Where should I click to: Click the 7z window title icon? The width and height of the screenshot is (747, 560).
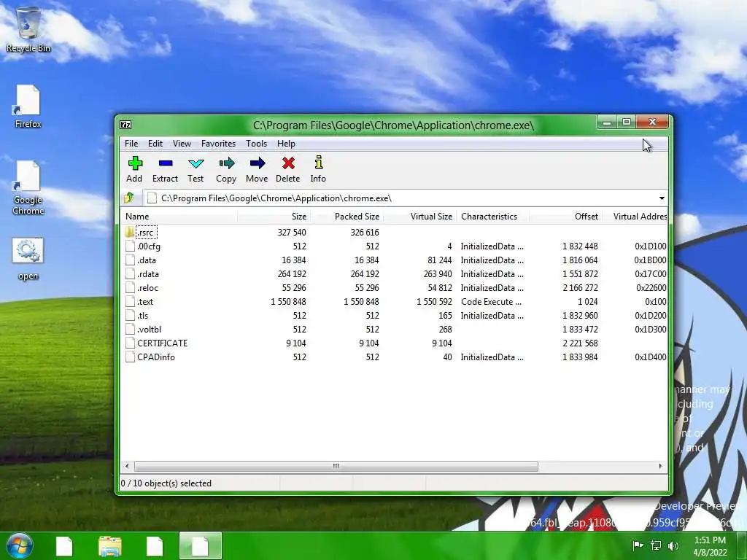click(125, 125)
